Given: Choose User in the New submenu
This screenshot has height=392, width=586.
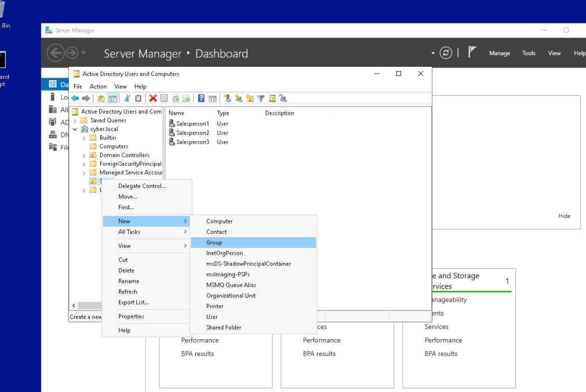Looking at the screenshot, I should click(x=254, y=317).
